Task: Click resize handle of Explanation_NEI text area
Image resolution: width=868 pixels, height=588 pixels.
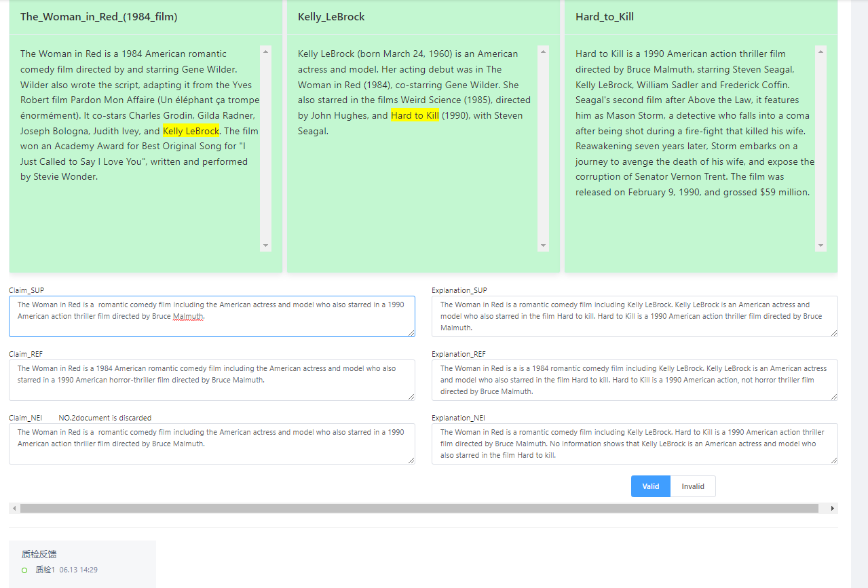Action: pyautogui.click(x=834, y=460)
